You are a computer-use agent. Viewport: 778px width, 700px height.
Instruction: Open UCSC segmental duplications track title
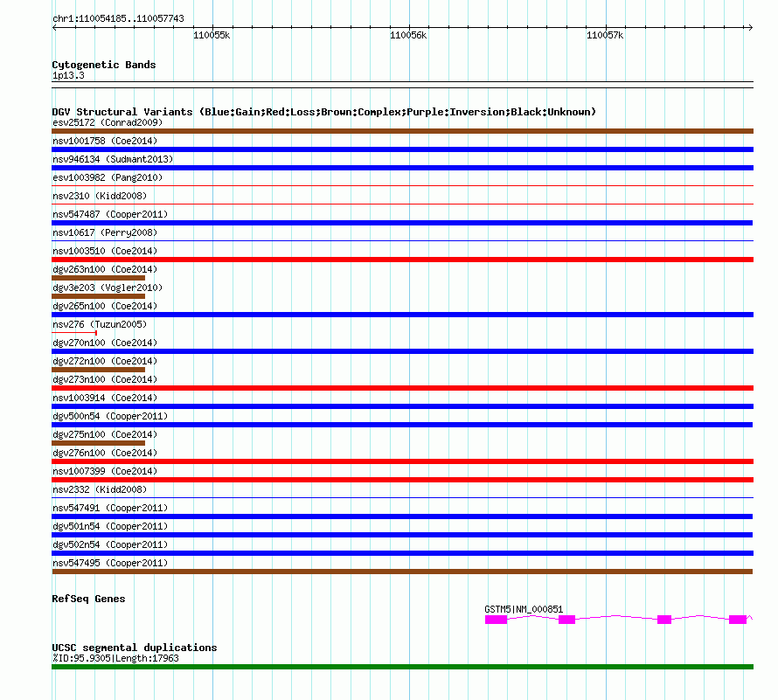coord(135,648)
